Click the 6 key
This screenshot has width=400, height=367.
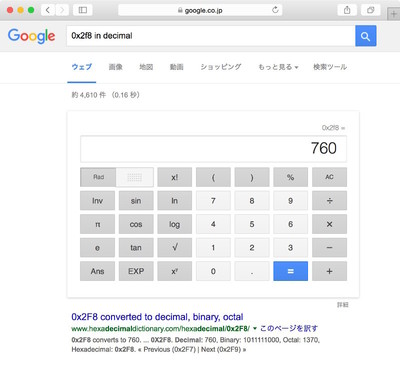coord(291,224)
